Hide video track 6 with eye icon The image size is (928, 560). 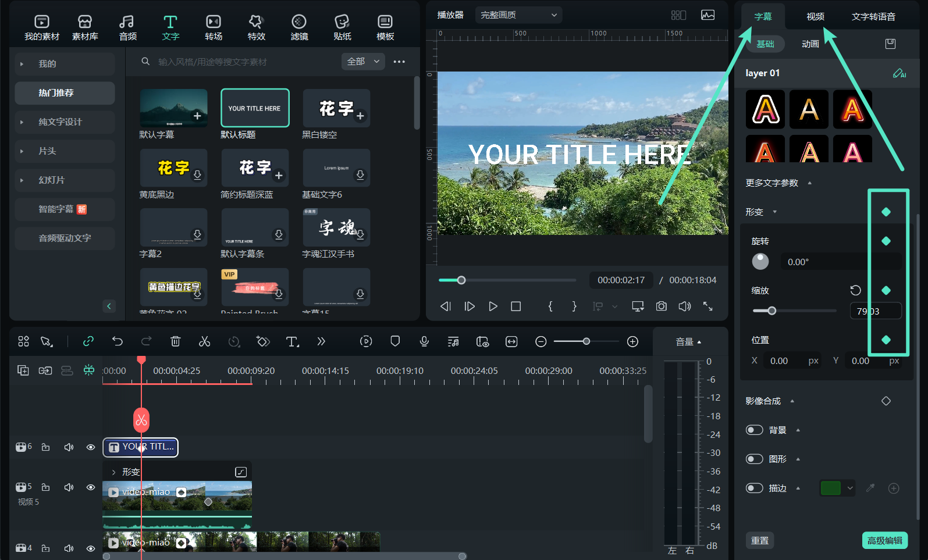click(x=91, y=447)
